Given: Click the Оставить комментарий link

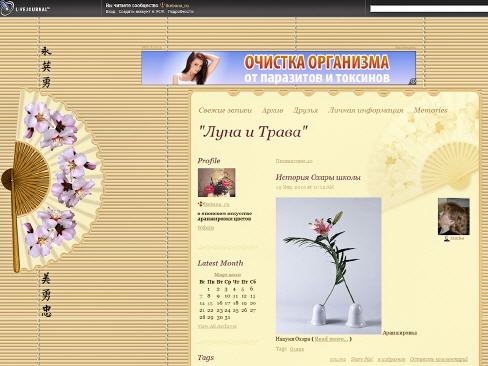Looking at the screenshot, I should pyautogui.click(x=439, y=359).
